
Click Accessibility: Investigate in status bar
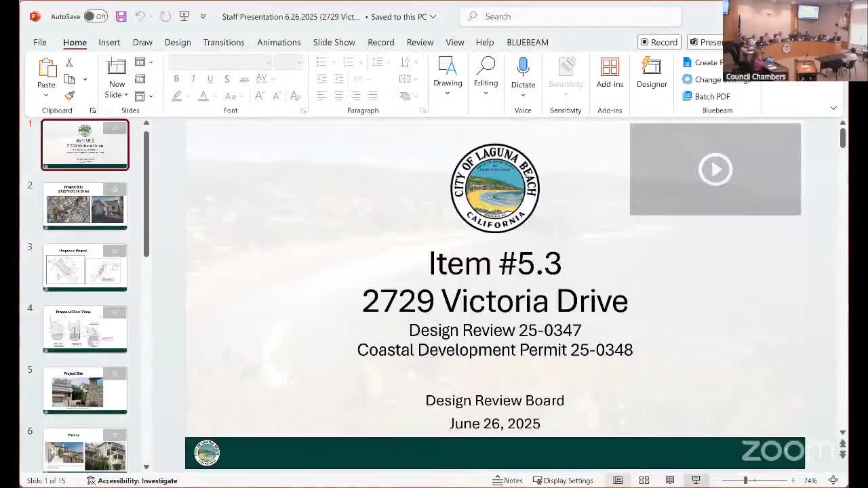click(132, 481)
